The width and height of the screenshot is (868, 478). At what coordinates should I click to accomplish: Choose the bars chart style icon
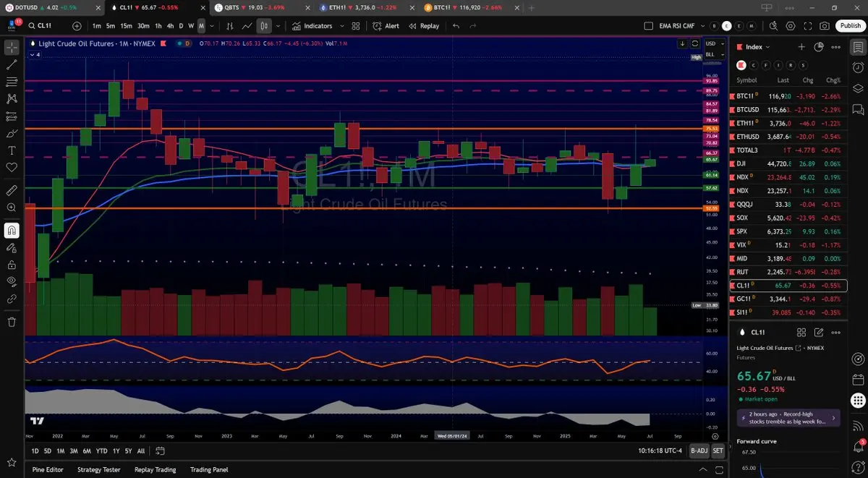pos(229,25)
